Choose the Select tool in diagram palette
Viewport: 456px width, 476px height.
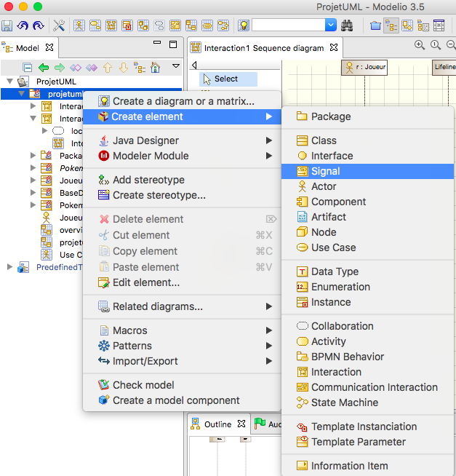tap(225, 79)
